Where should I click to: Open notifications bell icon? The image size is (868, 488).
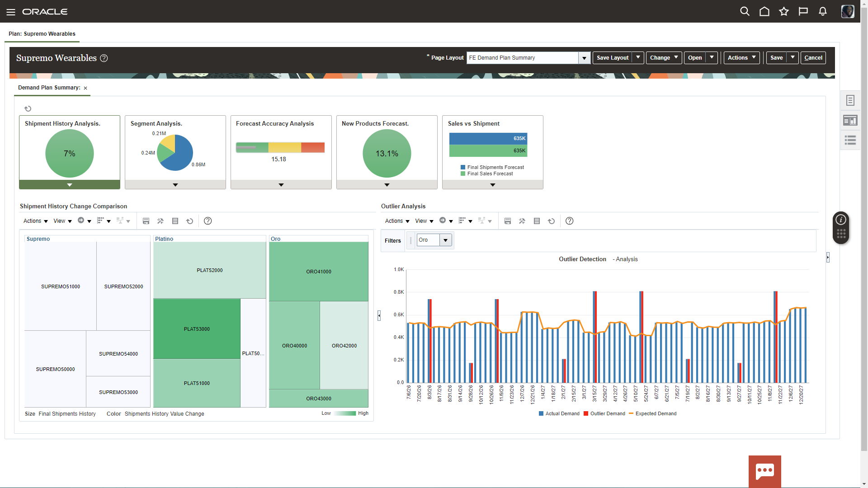822,11
